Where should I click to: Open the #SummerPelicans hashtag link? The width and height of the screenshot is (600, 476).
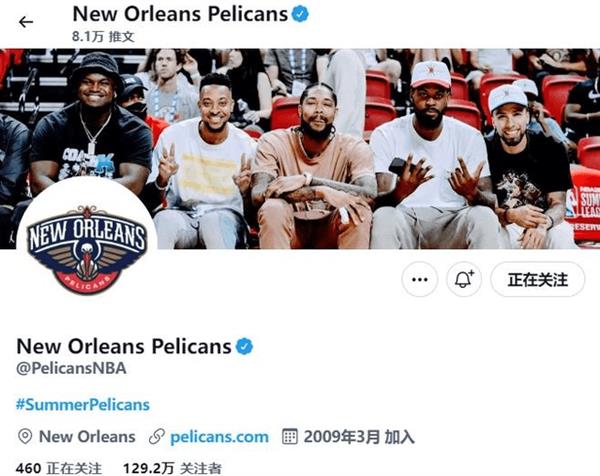(x=83, y=404)
